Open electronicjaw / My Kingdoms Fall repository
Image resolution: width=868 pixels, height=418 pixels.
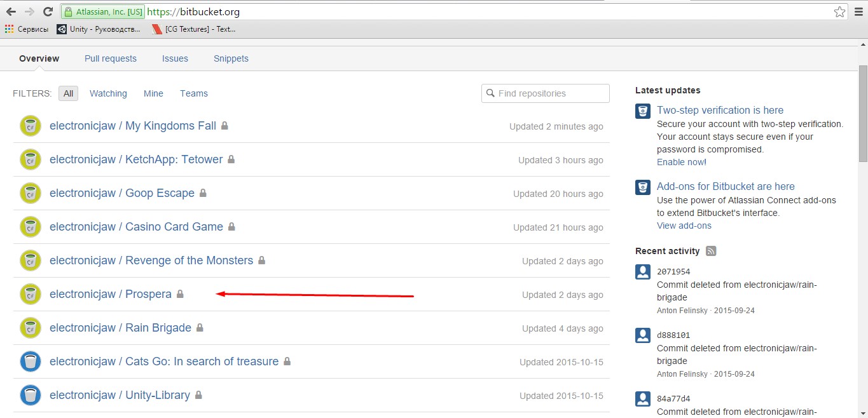coord(133,126)
